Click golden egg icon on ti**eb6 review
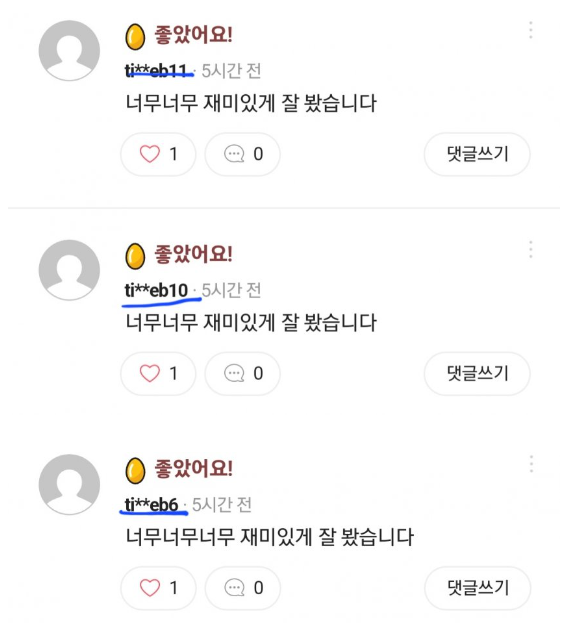 [x=135, y=471]
